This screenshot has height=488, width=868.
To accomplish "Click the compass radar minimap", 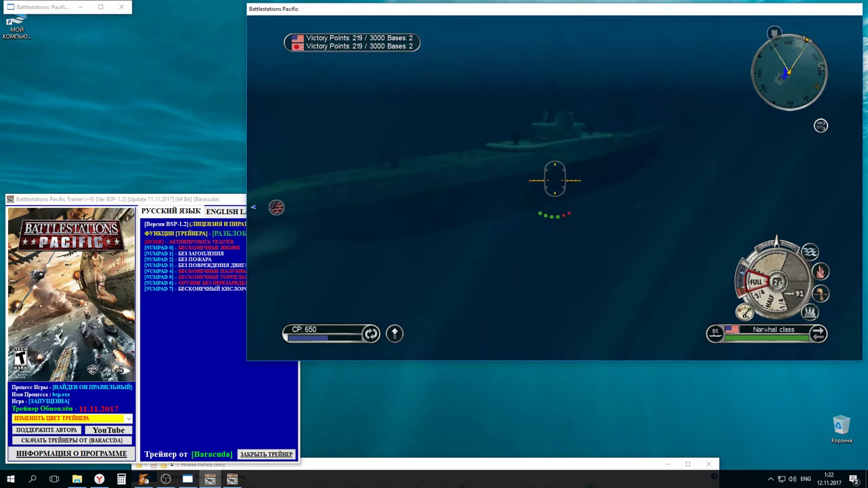I will [789, 72].
